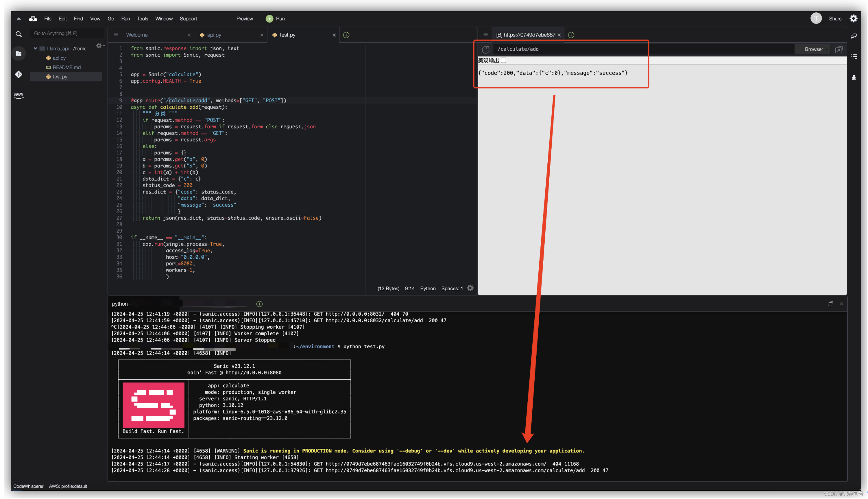Open the Find menu
Screen dimensions: 868x499
(x=78, y=19)
